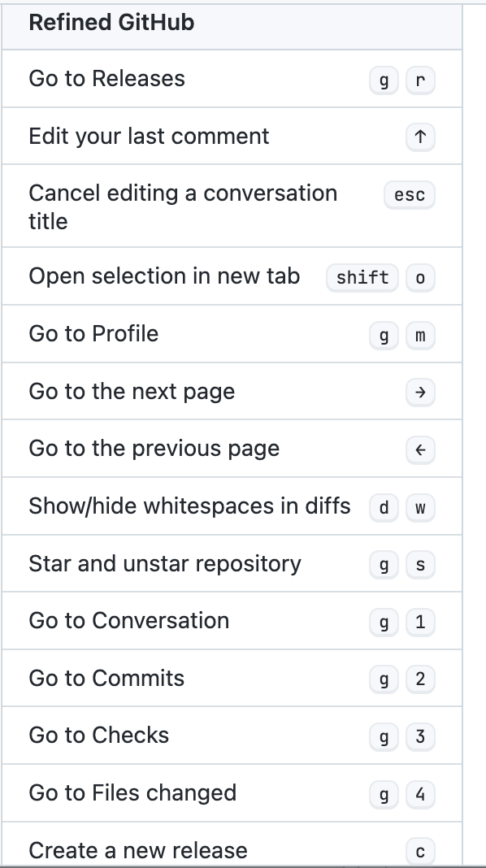Click the 'w' badge for whitespace shortcut
Screen dimensions: 486x868
coord(419,506)
